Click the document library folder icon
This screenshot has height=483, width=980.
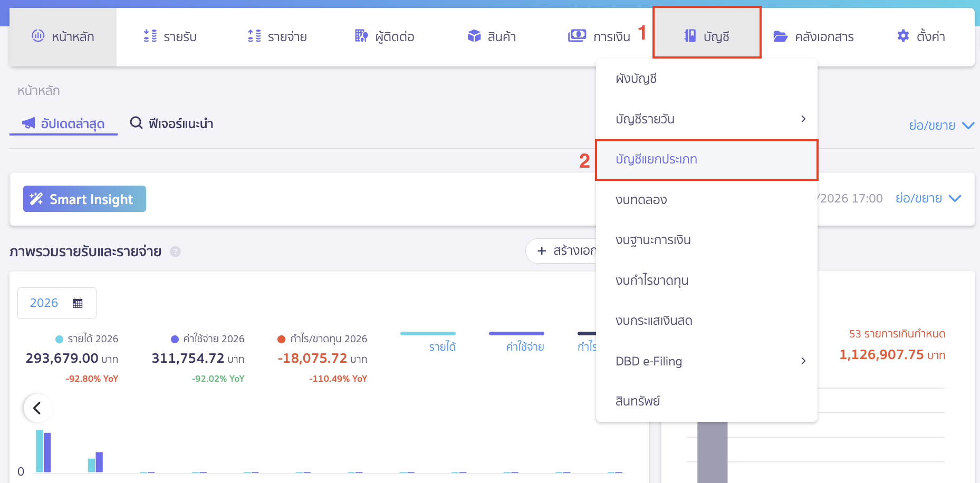point(780,36)
